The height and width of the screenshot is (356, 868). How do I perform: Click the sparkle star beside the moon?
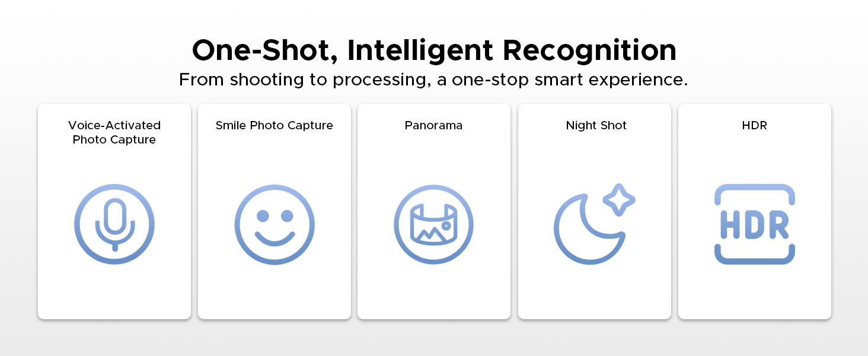pyautogui.click(x=619, y=200)
